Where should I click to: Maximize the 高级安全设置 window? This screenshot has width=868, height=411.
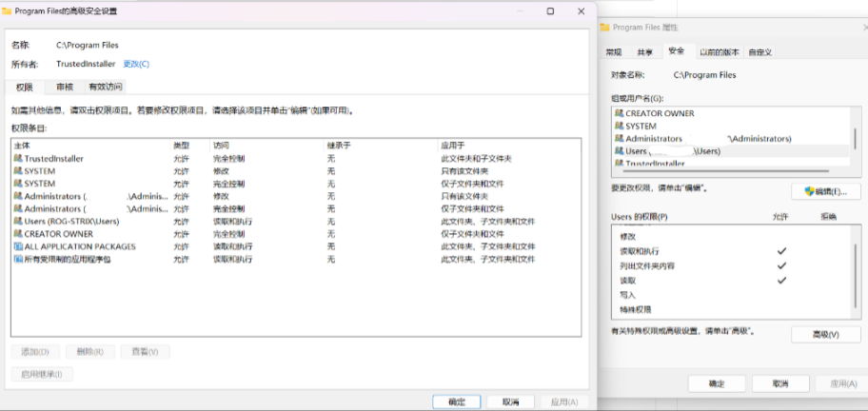click(550, 11)
